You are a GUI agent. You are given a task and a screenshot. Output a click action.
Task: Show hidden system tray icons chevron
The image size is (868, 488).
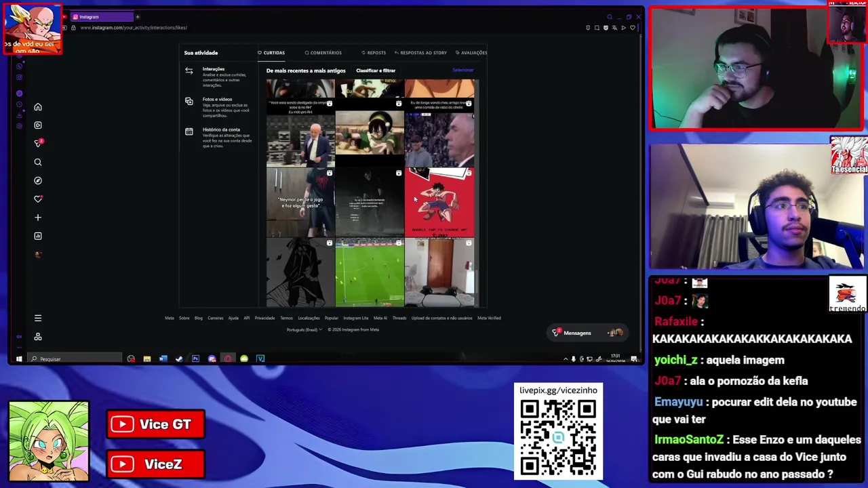tap(566, 359)
